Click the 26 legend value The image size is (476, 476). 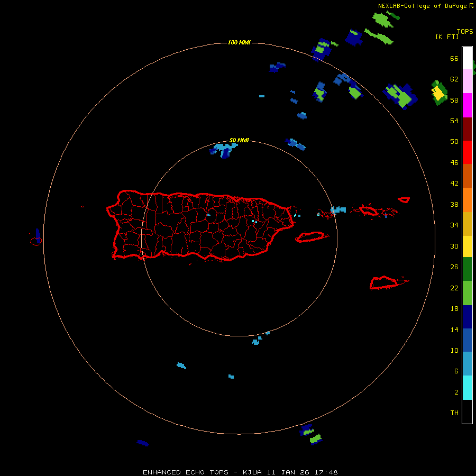click(x=454, y=267)
